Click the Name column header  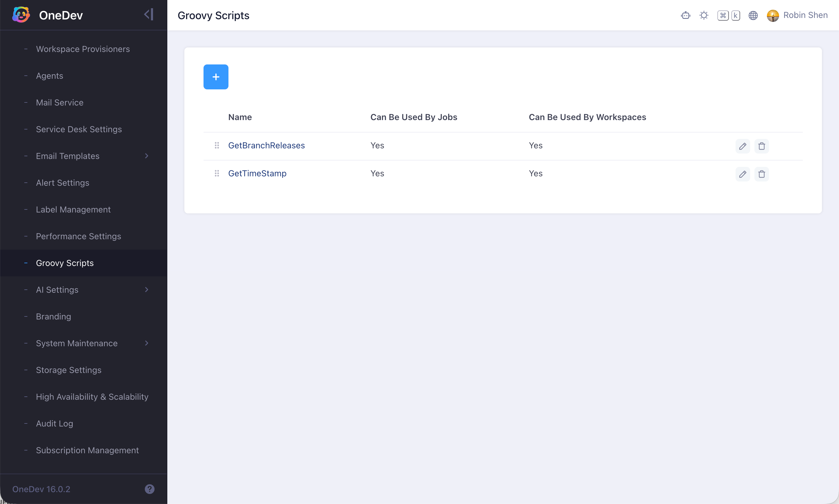(x=240, y=117)
